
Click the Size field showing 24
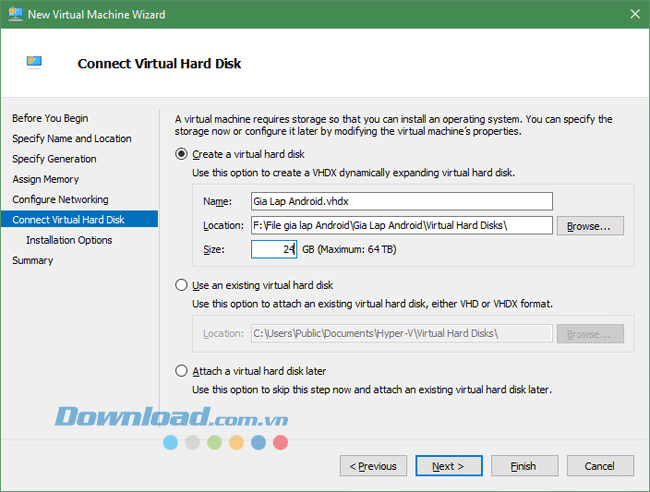coord(274,250)
